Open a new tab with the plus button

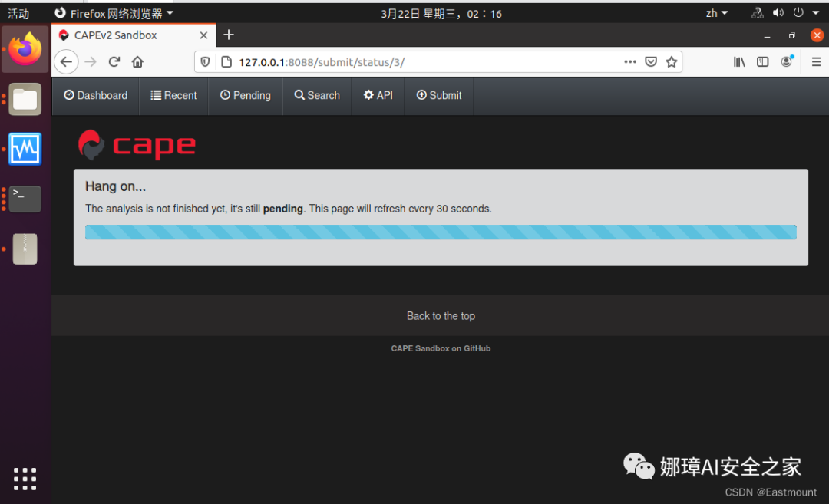[x=229, y=35]
